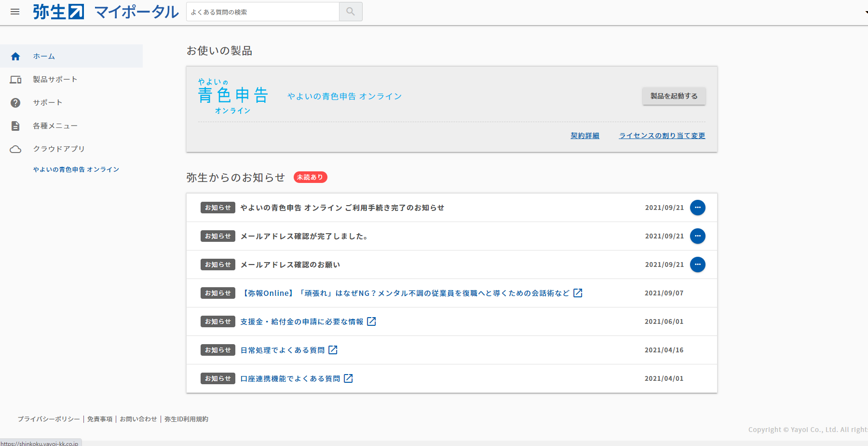The image size is (868, 446).
Task: Click the document icon for 各種メニュー
Action: (15, 126)
